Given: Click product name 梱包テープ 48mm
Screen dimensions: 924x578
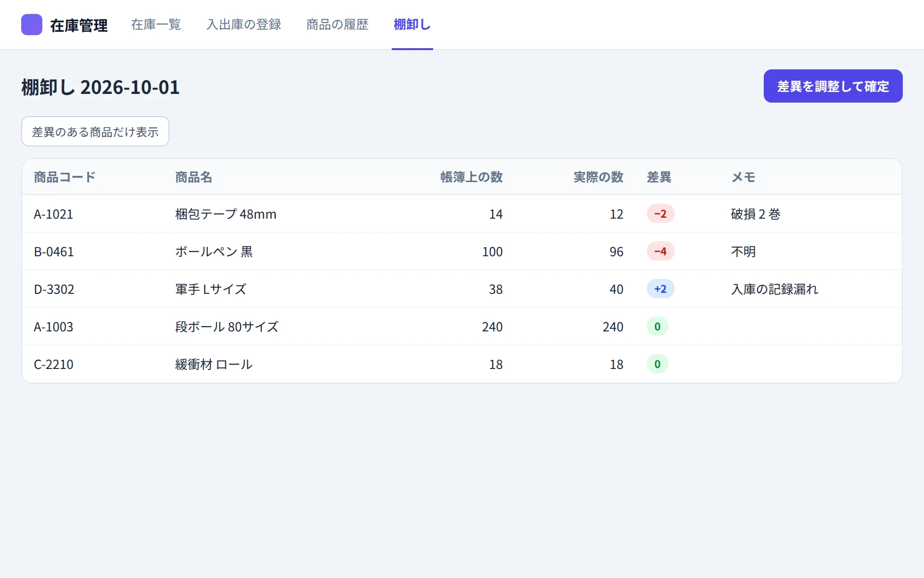Looking at the screenshot, I should [226, 214].
